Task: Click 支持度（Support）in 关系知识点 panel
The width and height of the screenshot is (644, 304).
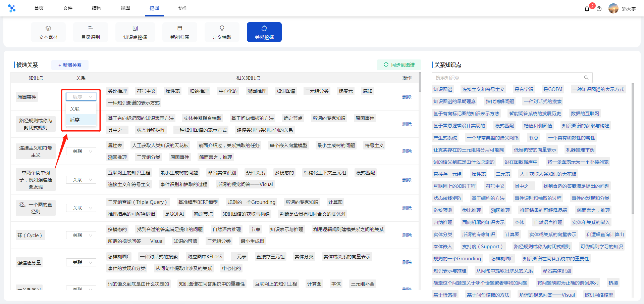Action: [482, 247]
